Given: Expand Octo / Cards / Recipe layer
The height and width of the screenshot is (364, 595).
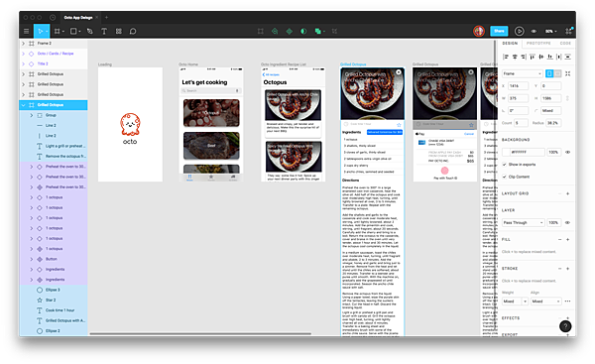Looking at the screenshot, I should (x=24, y=54).
